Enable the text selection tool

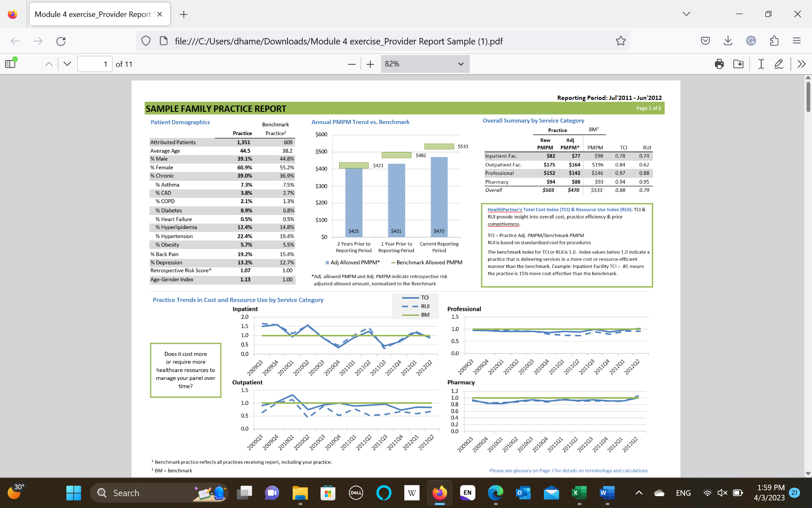click(x=760, y=64)
